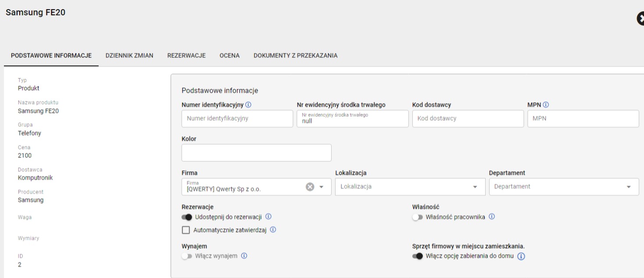
Task: Open Dokumenty z przekazania tab
Action: coord(296,56)
